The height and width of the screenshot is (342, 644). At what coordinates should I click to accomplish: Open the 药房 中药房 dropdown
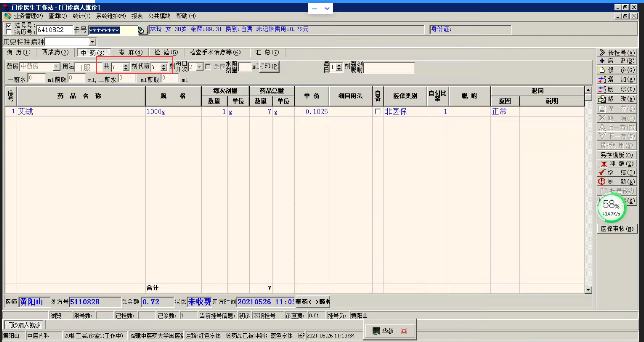click(56, 67)
